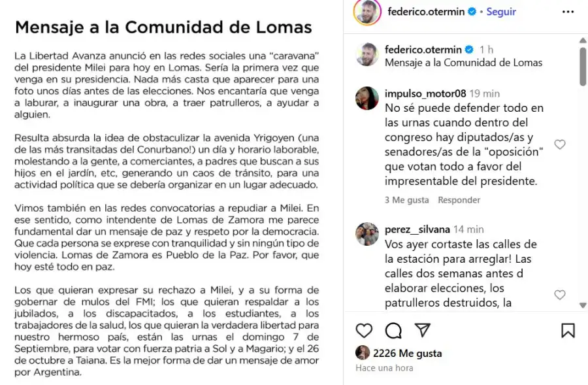
Task: Click the verified badge beside federico.otermin's username
Action: [x=470, y=10]
